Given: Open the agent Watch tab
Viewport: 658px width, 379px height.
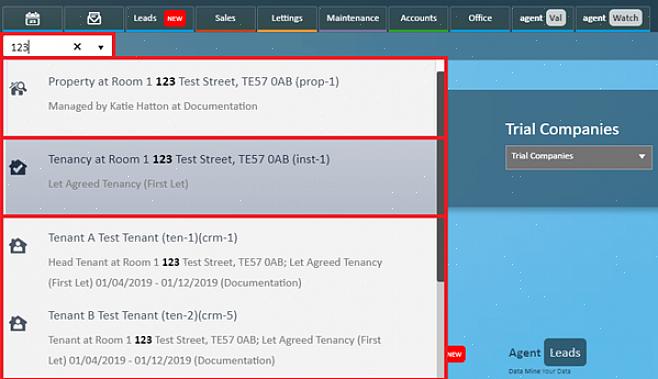Looking at the screenshot, I should [613, 18].
